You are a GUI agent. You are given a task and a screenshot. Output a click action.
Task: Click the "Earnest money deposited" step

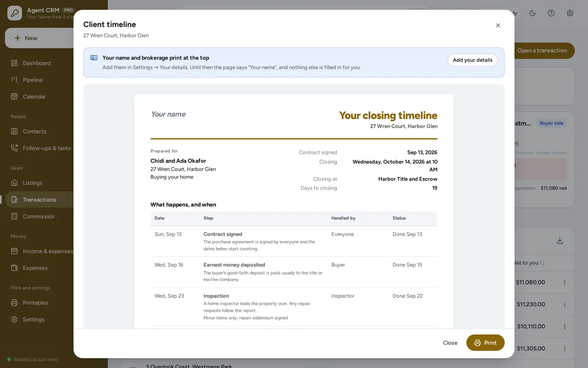234,265
